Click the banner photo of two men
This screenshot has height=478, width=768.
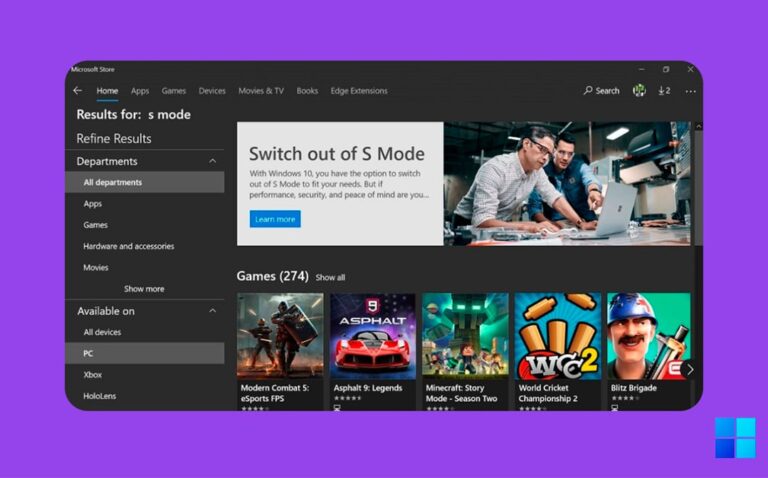coord(567,184)
